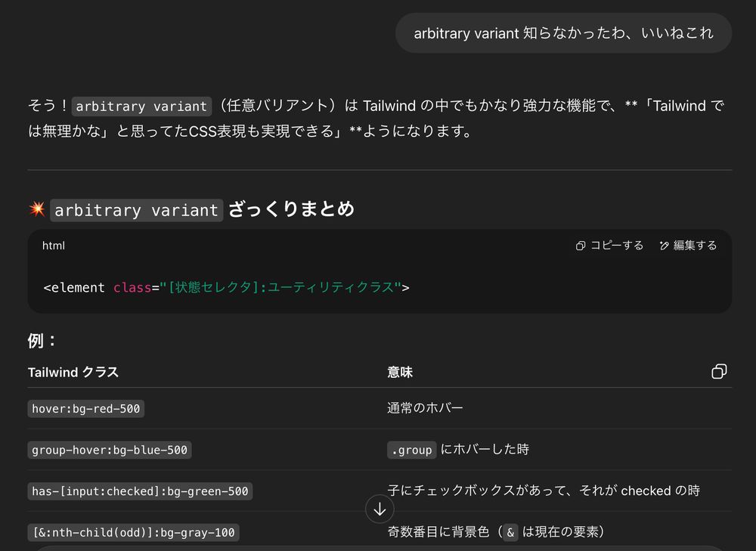Click the 通常のホバー table cell

click(425, 408)
